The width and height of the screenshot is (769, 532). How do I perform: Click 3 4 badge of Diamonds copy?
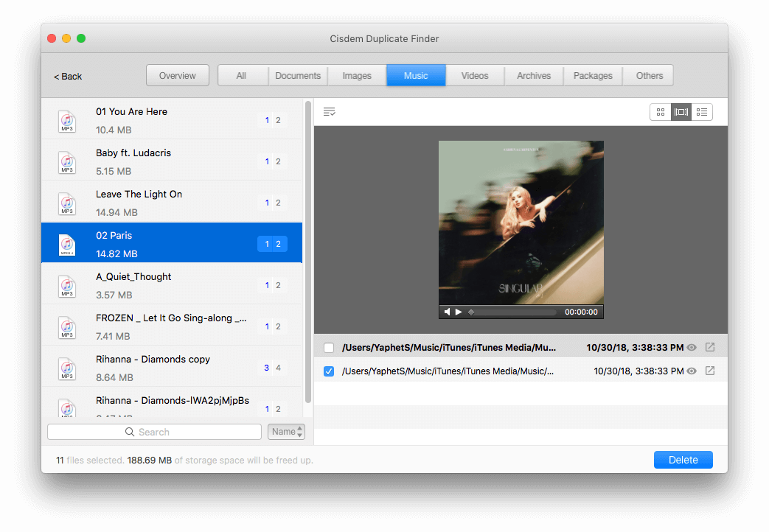(x=273, y=368)
